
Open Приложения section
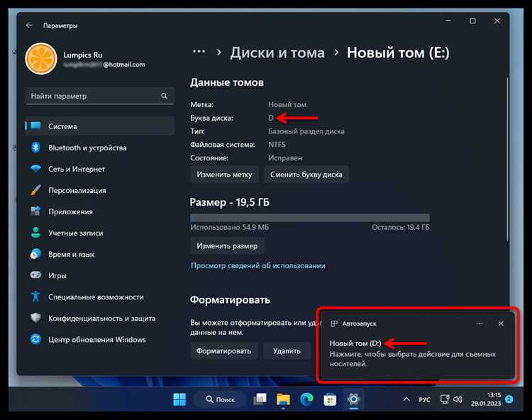(100, 211)
